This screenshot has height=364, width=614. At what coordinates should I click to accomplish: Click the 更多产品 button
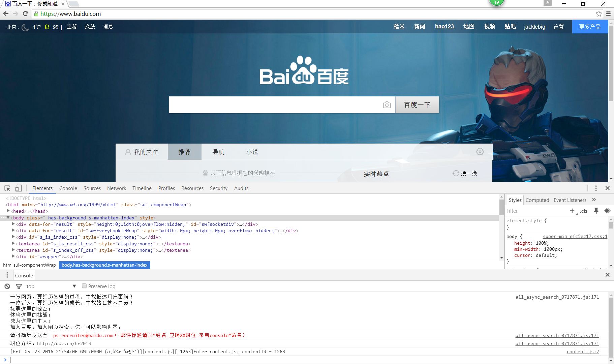(x=590, y=27)
